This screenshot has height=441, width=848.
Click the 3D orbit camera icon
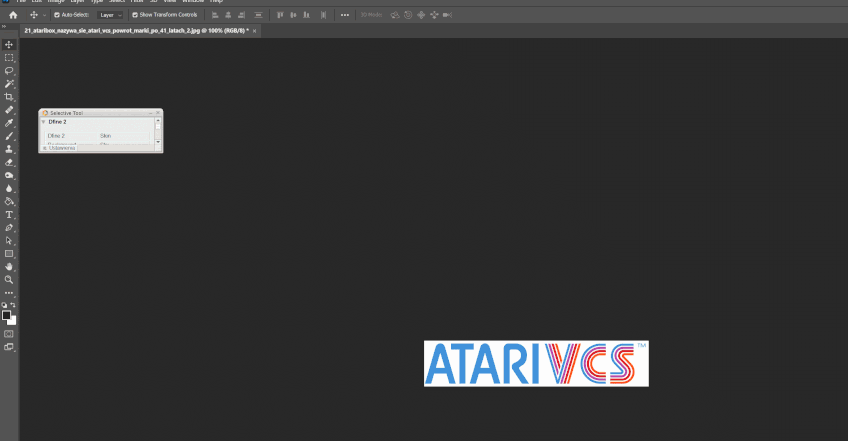click(395, 15)
